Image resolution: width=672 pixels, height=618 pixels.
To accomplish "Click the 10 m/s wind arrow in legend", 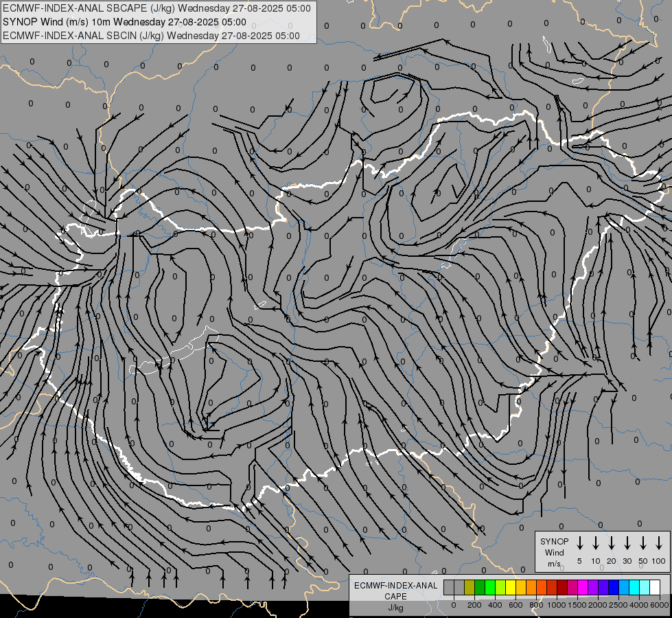I will coord(596,543).
